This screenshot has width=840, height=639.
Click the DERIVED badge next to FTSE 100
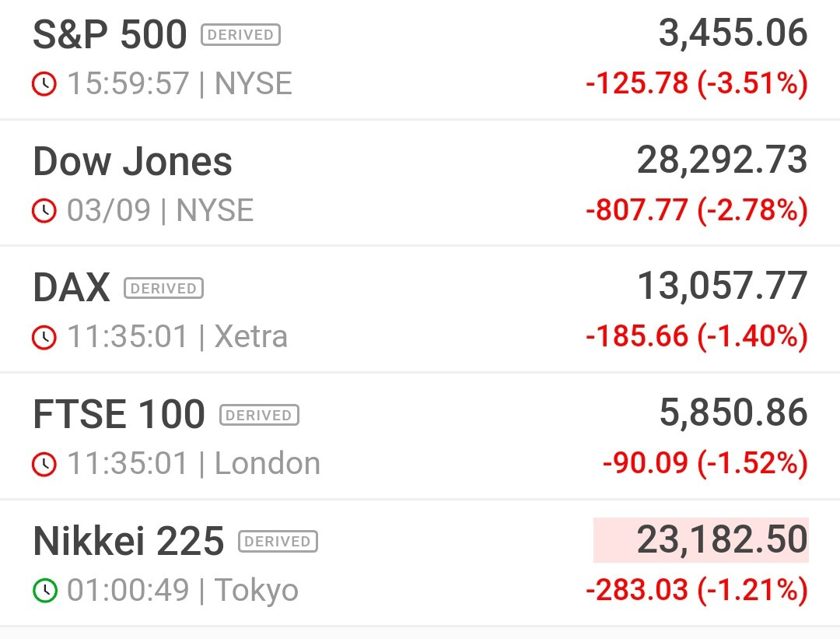[259, 415]
